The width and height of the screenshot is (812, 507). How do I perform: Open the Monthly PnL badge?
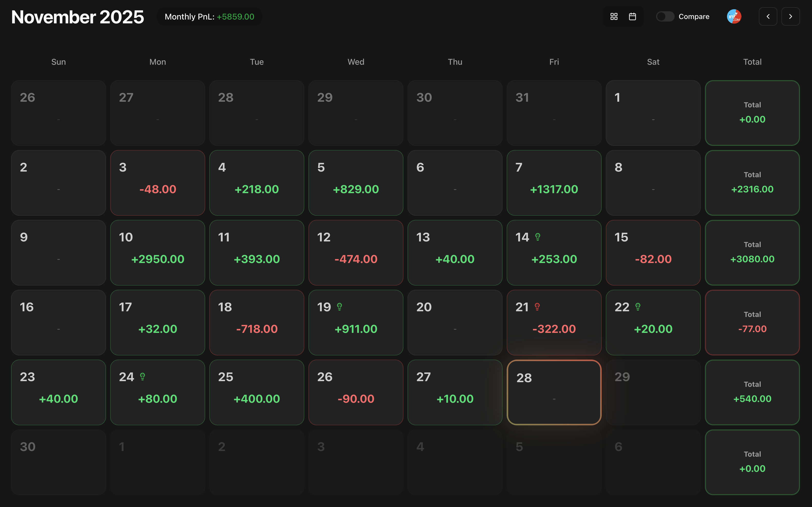pos(209,16)
